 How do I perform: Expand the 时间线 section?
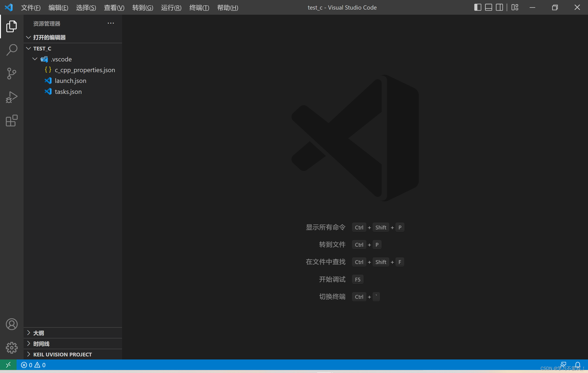point(41,344)
